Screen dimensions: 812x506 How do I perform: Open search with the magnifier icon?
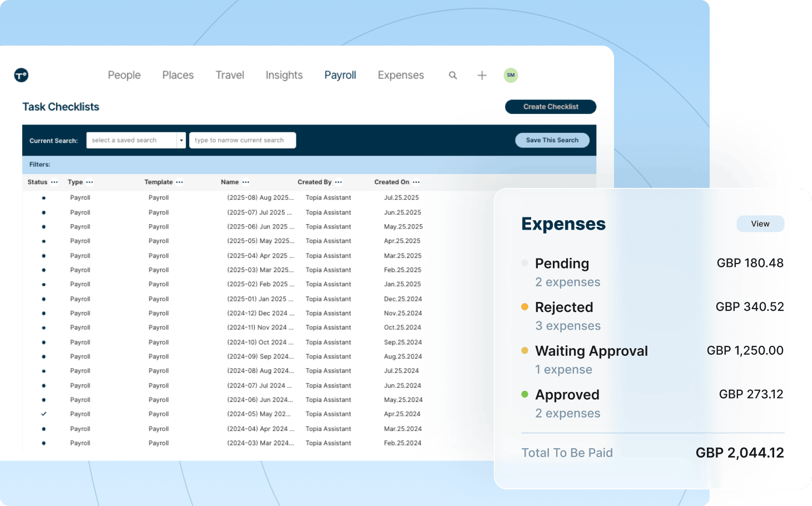pyautogui.click(x=453, y=75)
